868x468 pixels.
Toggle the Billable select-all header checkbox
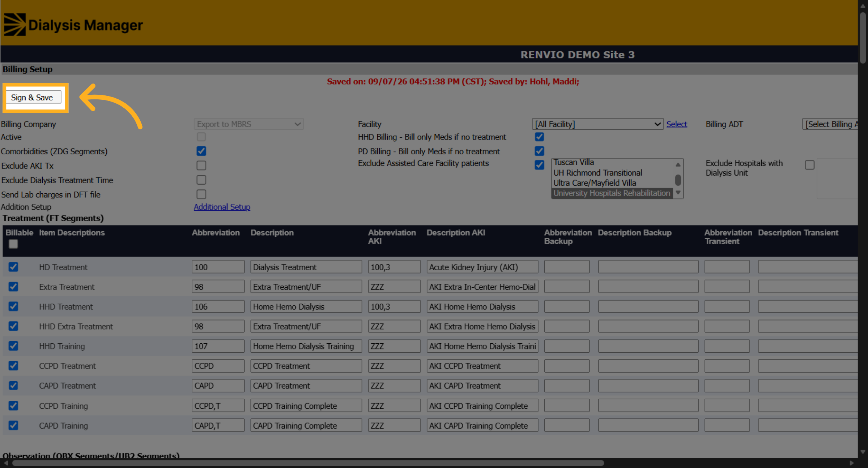coord(13,244)
